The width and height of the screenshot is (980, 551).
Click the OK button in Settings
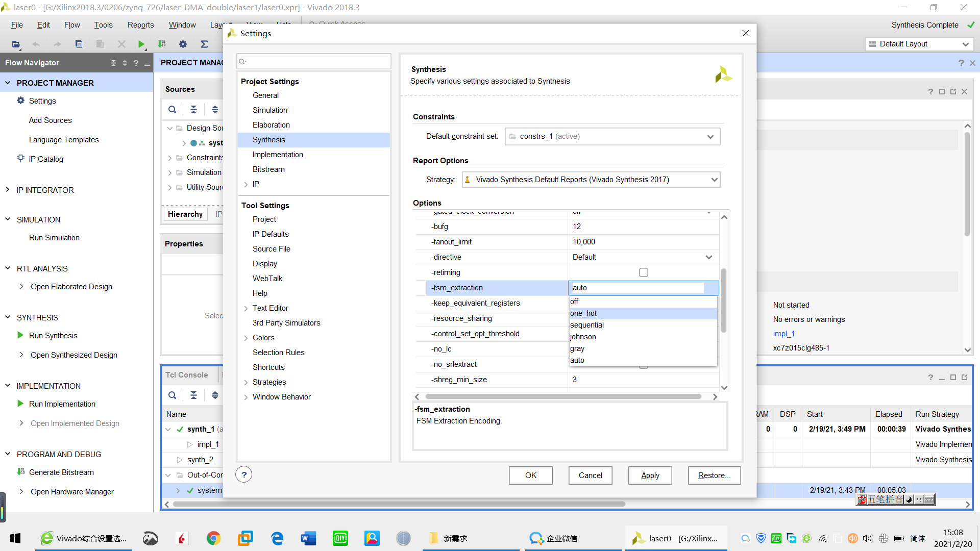pyautogui.click(x=531, y=475)
